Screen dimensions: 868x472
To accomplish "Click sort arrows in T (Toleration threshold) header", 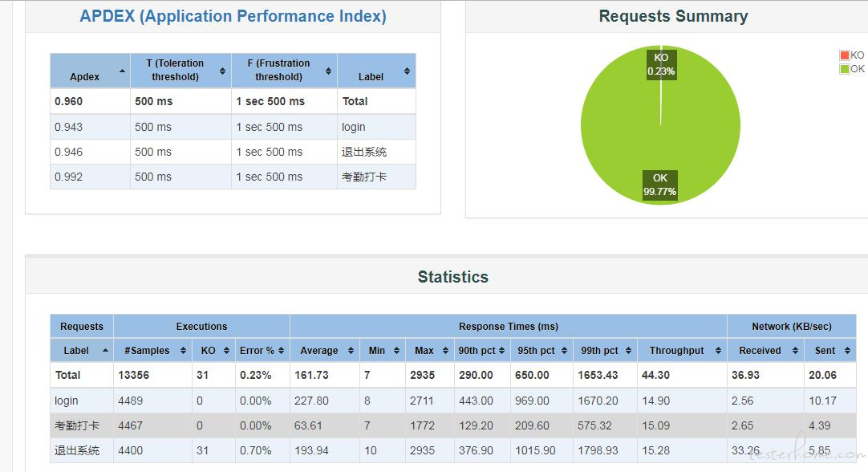I will 222,71.
